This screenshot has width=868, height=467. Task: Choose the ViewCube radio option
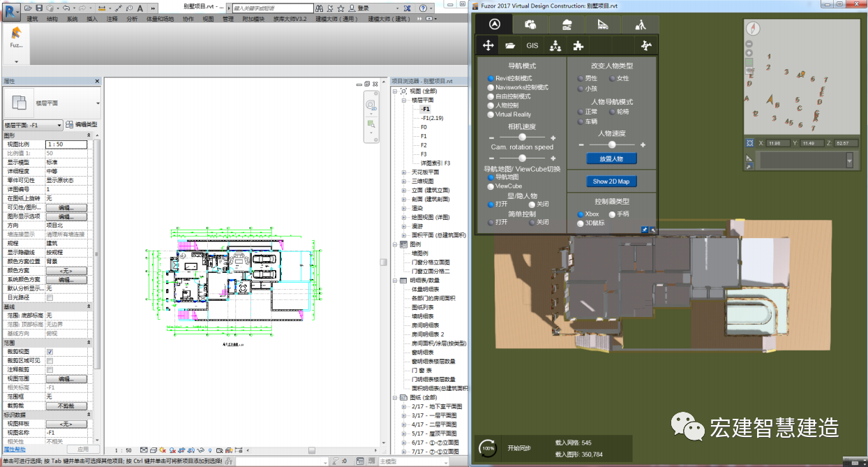pyautogui.click(x=491, y=186)
